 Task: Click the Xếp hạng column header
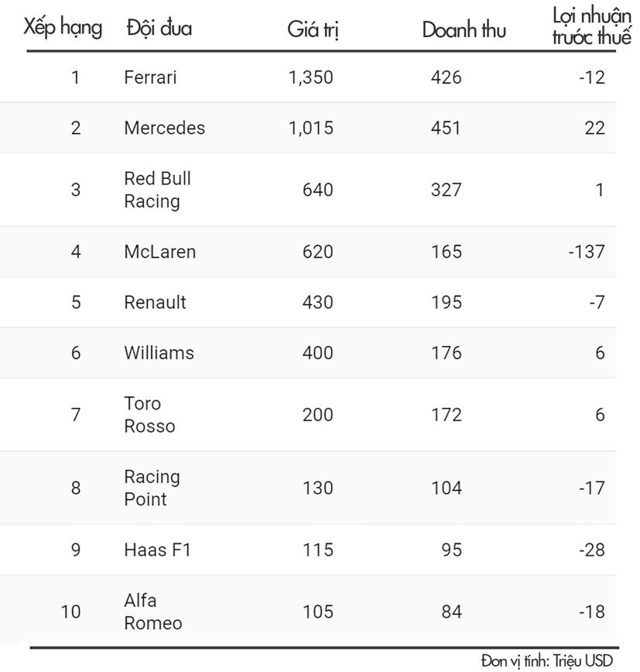point(63,29)
